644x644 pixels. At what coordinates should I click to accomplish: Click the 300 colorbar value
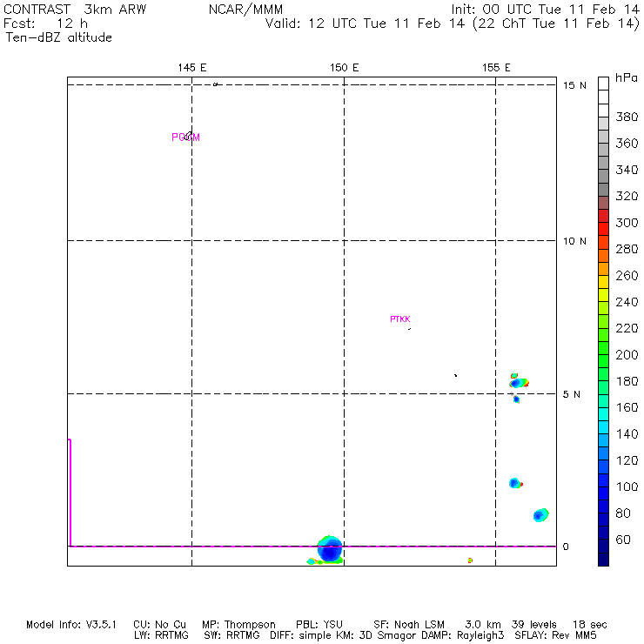[x=627, y=223]
